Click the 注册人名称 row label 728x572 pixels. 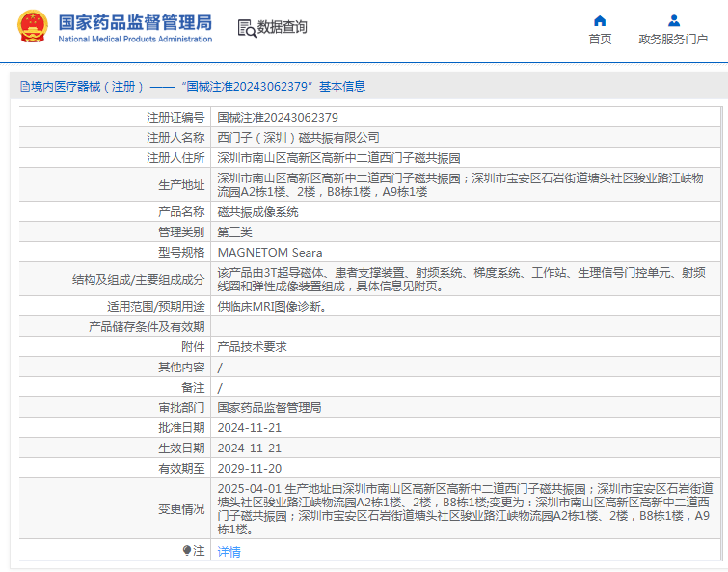click(175, 138)
